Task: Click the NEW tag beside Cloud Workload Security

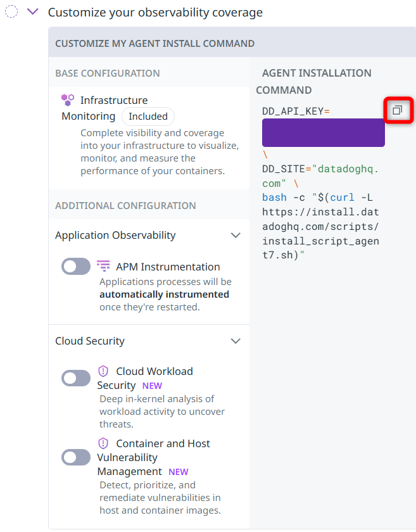Action: pyautogui.click(x=152, y=386)
